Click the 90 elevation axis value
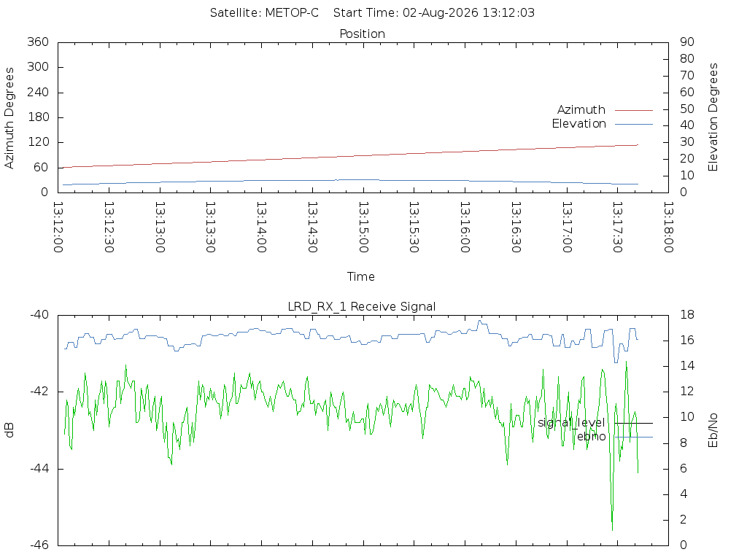 (x=687, y=42)
